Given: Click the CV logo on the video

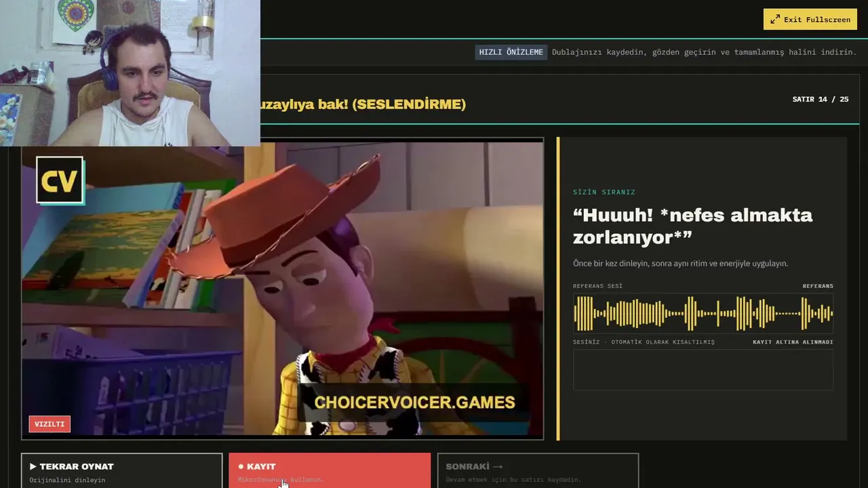Looking at the screenshot, I should point(60,180).
